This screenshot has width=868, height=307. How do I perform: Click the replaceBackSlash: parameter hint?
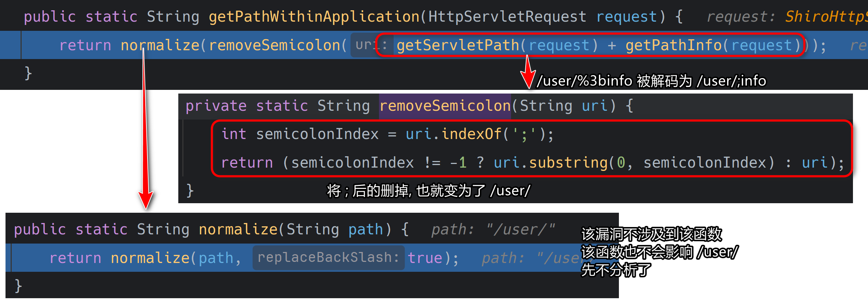[328, 257]
